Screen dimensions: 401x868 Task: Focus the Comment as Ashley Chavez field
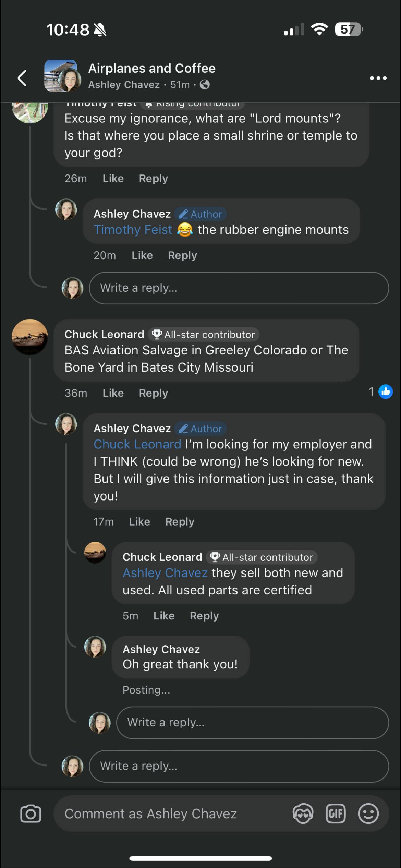pos(171,813)
